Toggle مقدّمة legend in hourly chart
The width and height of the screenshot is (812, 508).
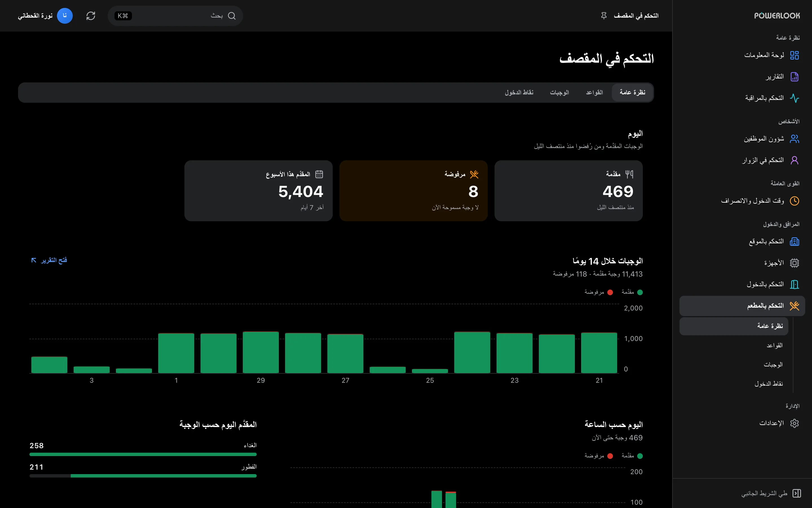point(632,456)
